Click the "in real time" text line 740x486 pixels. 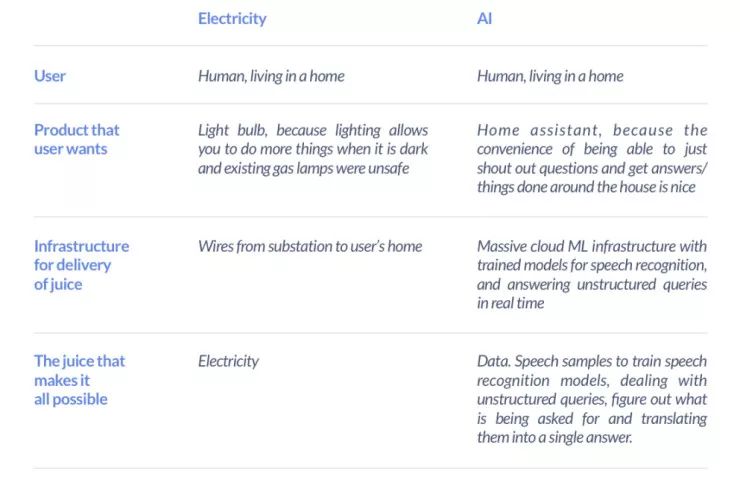[510, 303]
